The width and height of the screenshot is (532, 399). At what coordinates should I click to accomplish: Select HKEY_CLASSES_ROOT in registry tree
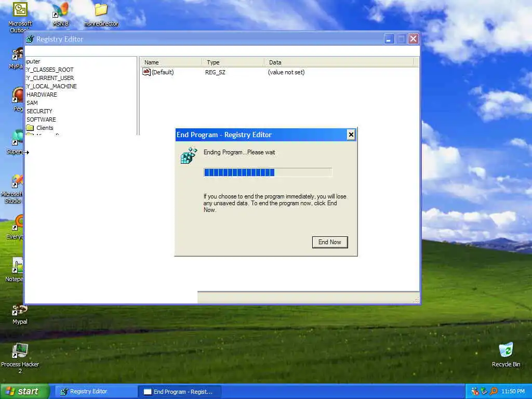point(49,70)
